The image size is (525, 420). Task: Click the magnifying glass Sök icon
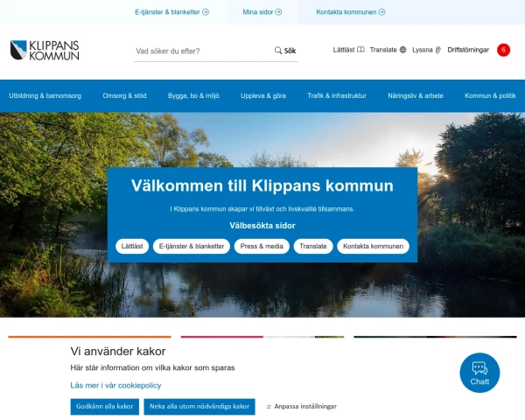278,51
